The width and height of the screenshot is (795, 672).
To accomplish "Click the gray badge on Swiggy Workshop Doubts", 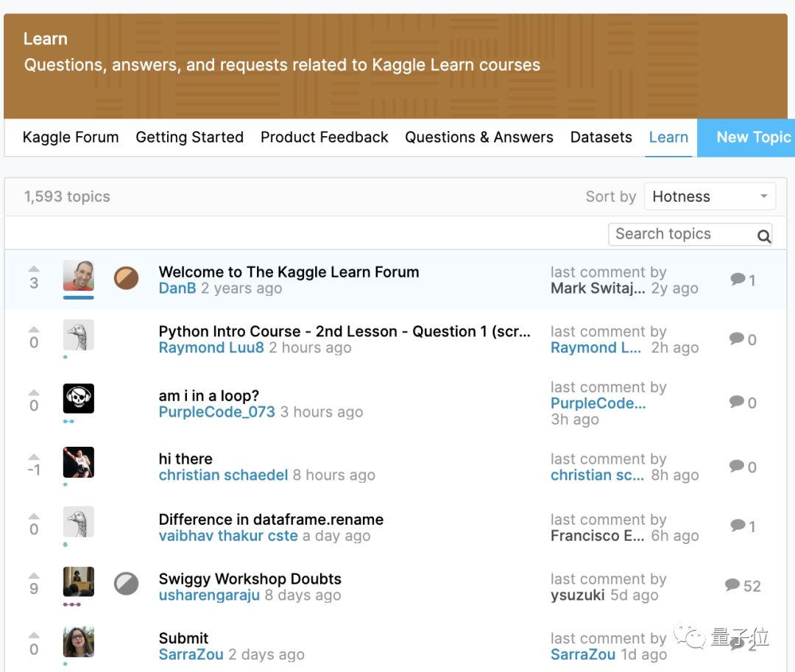I will pos(127,584).
